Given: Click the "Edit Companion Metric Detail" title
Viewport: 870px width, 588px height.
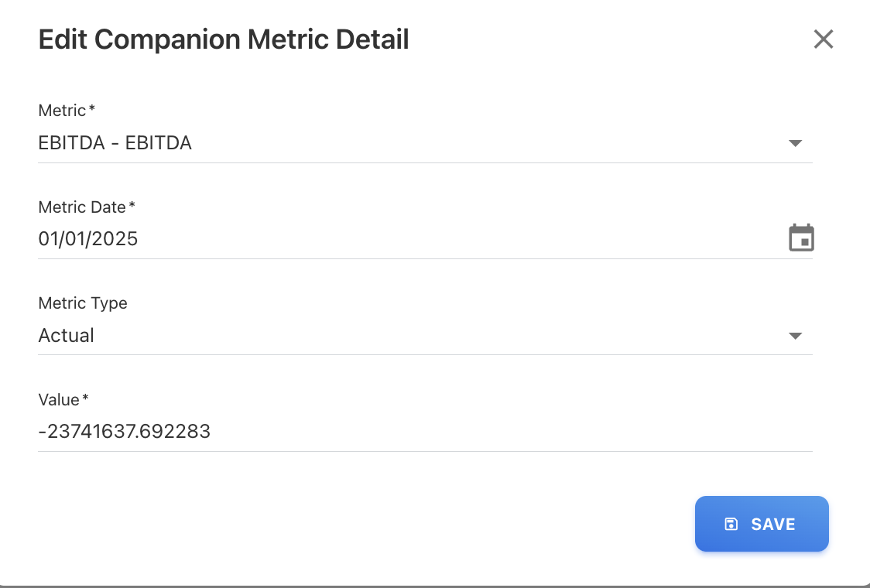Looking at the screenshot, I should [x=224, y=39].
